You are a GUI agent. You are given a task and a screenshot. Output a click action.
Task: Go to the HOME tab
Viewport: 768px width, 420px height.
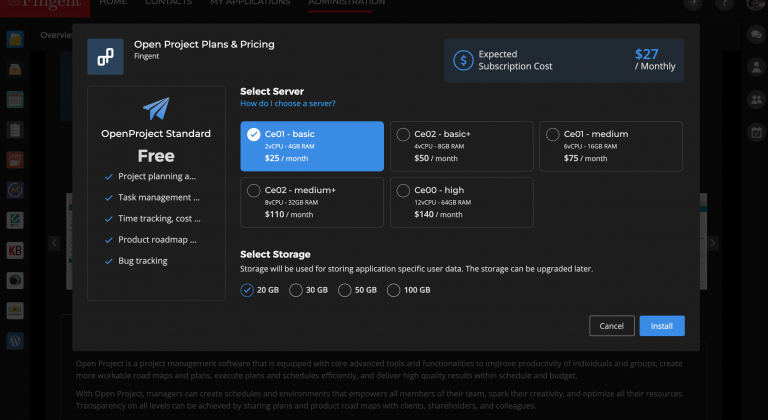[x=113, y=3]
